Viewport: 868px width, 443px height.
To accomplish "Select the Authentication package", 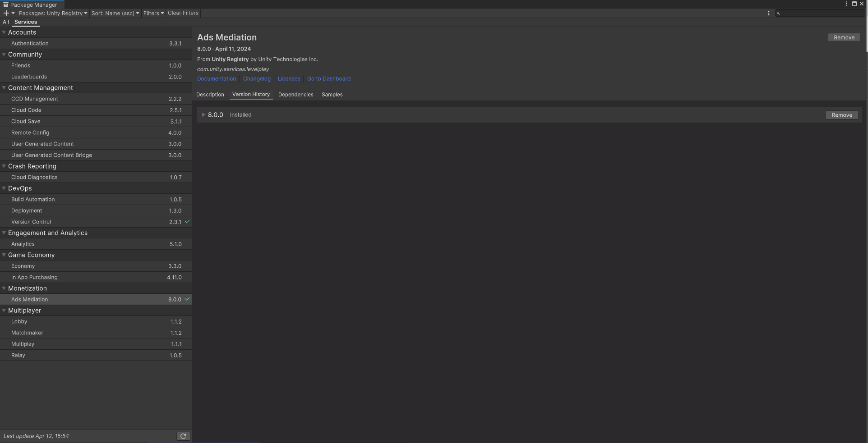I will pos(96,44).
